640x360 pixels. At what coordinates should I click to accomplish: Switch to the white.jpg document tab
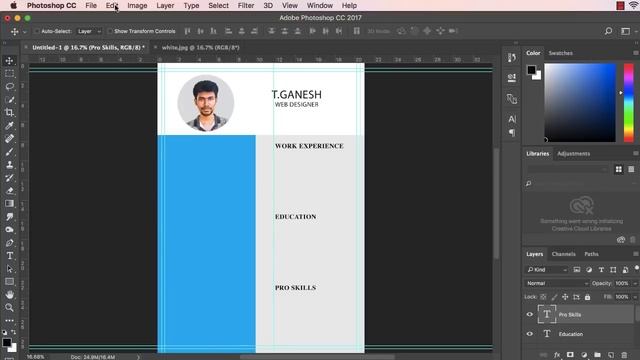pyautogui.click(x=200, y=47)
